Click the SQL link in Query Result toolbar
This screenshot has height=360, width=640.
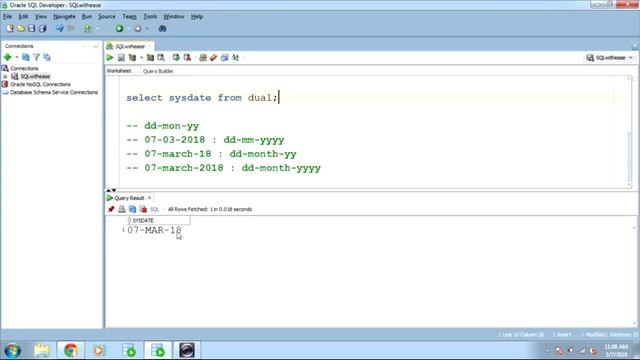(154, 209)
